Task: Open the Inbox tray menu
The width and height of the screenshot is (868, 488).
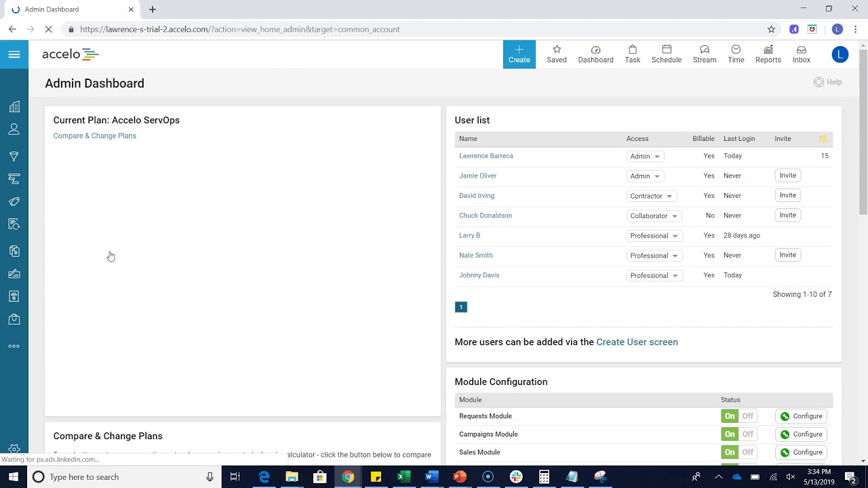Action: tap(802, 54)
